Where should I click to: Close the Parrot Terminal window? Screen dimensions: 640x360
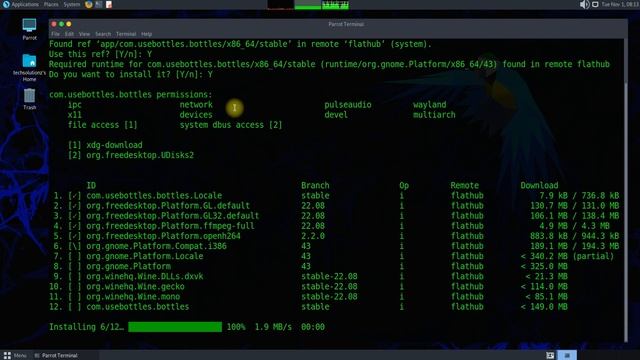tap(54, 24)
